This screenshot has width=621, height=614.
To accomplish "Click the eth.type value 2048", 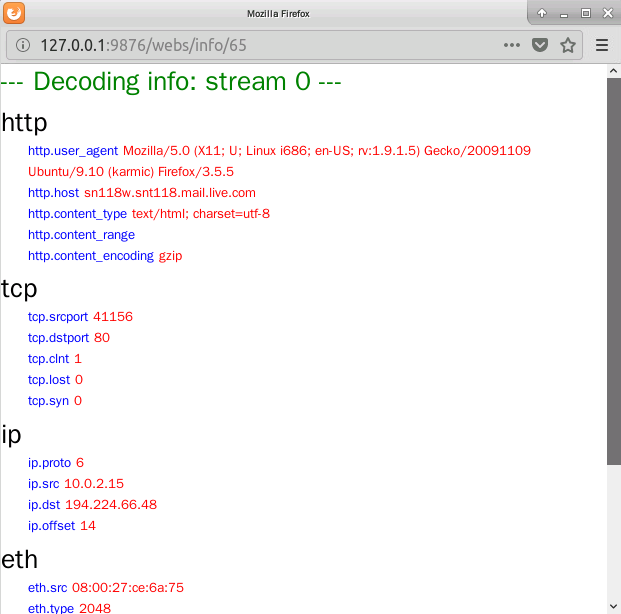I will tap(95, 608).
